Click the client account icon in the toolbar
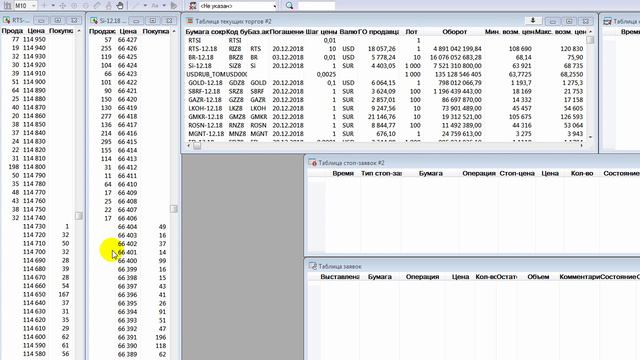 coord(193,6)
